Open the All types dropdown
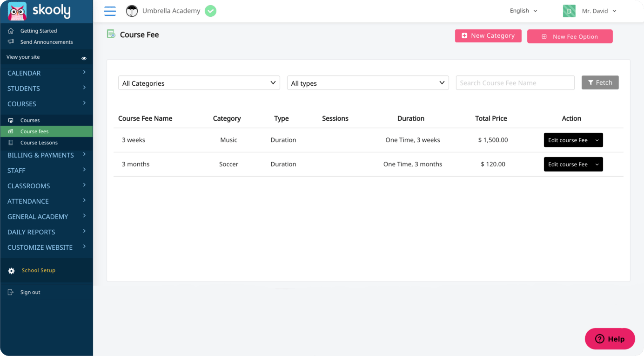 368,83
